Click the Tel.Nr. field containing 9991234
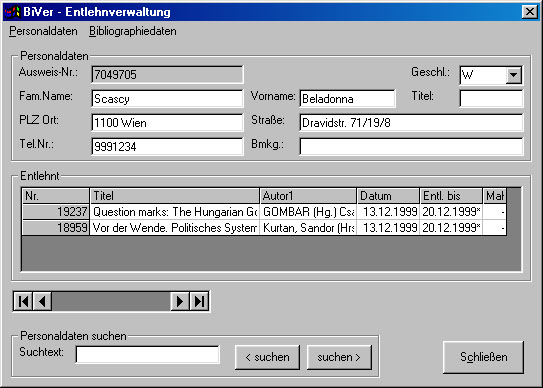The image size is (543, 388). 167,147
